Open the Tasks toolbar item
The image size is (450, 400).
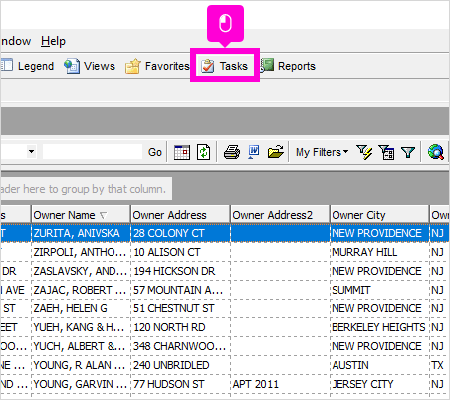[x=225, y=66]
